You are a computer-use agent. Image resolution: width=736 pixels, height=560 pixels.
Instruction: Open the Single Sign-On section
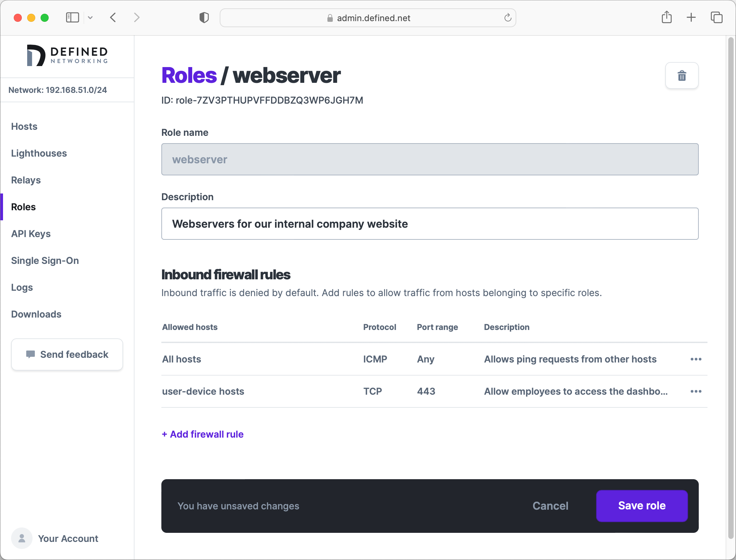[45, 261]
